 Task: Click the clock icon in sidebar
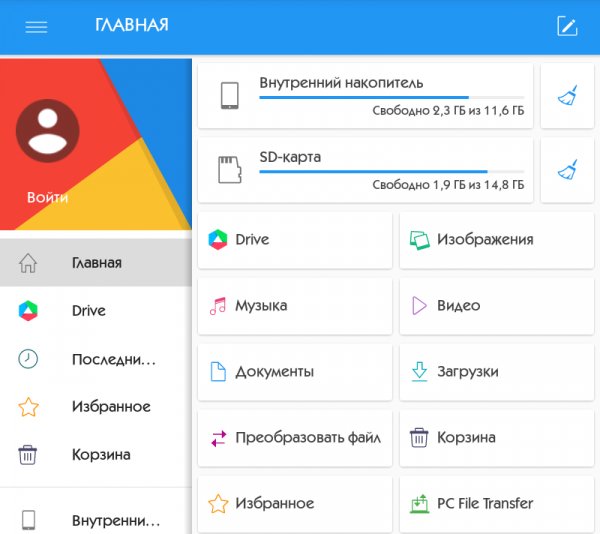point(28,359)
